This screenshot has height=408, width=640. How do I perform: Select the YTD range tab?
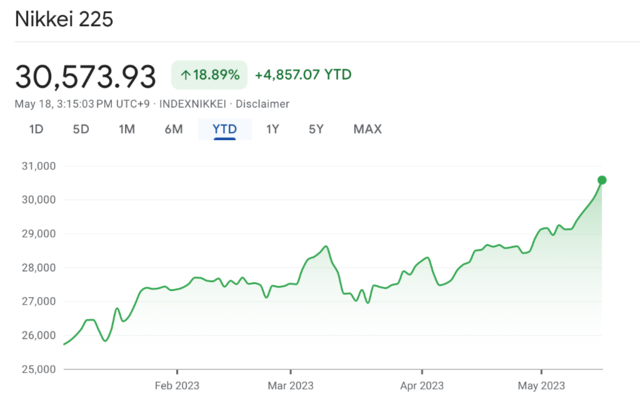tap(224, 129)
